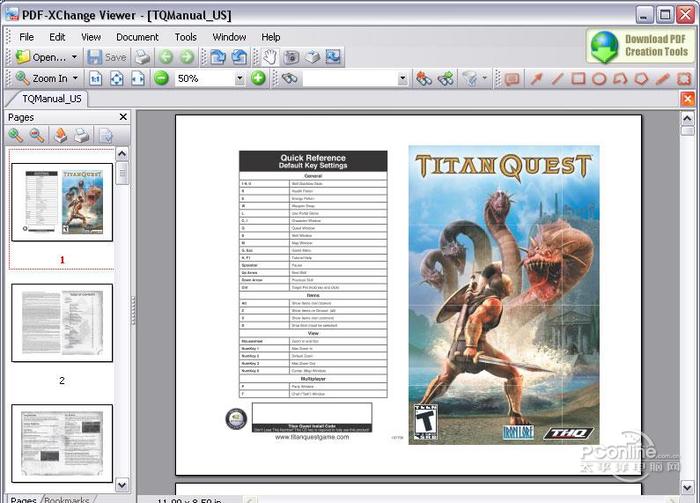Find previous occurrence with binoculars arrow icon
The image size is (700, 503).
[424, 79]
